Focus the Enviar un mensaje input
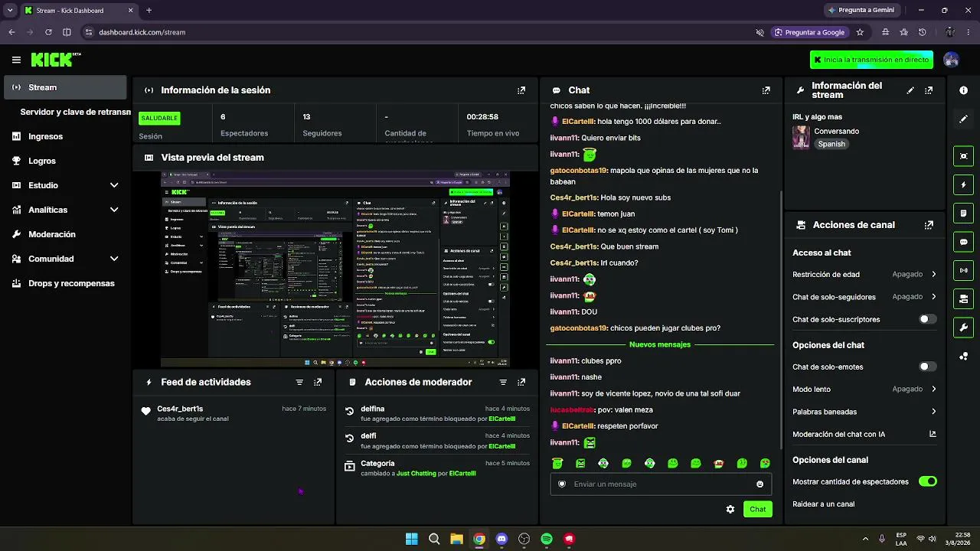Image resolution: width=980 pixels, height=551 pixels. pos(660,484)
